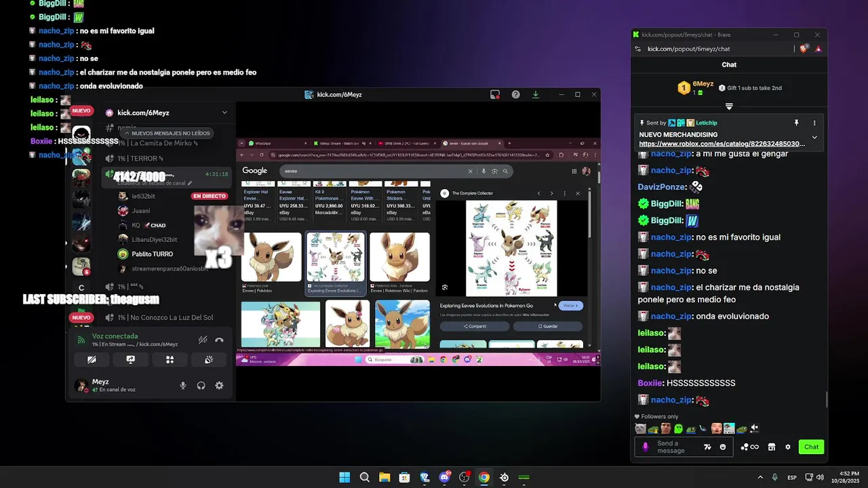868x488 pixels.
Task: Select user LibaruDiyei32bit in voice channel
Action: coord(154,239)
